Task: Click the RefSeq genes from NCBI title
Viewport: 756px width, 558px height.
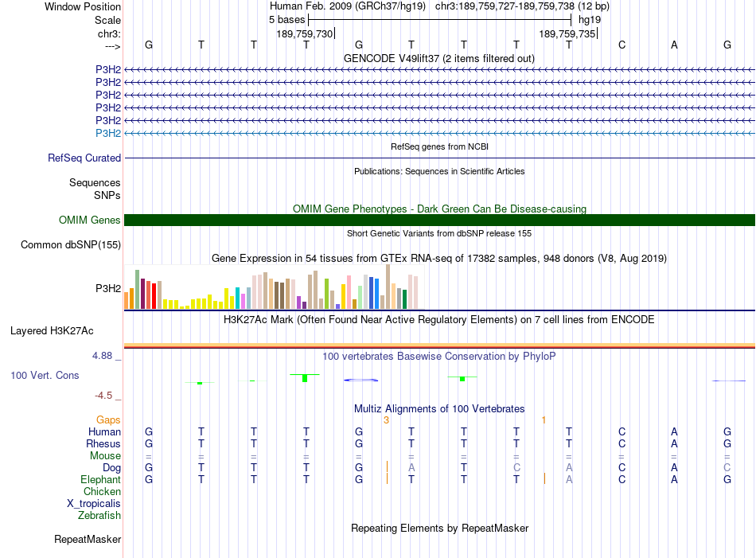Action: 439,146
